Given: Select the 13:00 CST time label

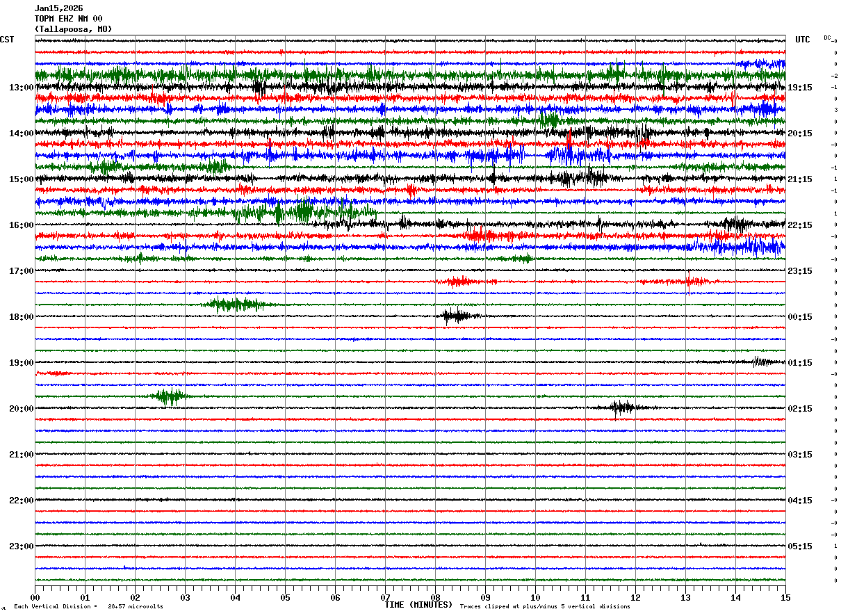Looking at the screenshot, I should tap(22, 88).
